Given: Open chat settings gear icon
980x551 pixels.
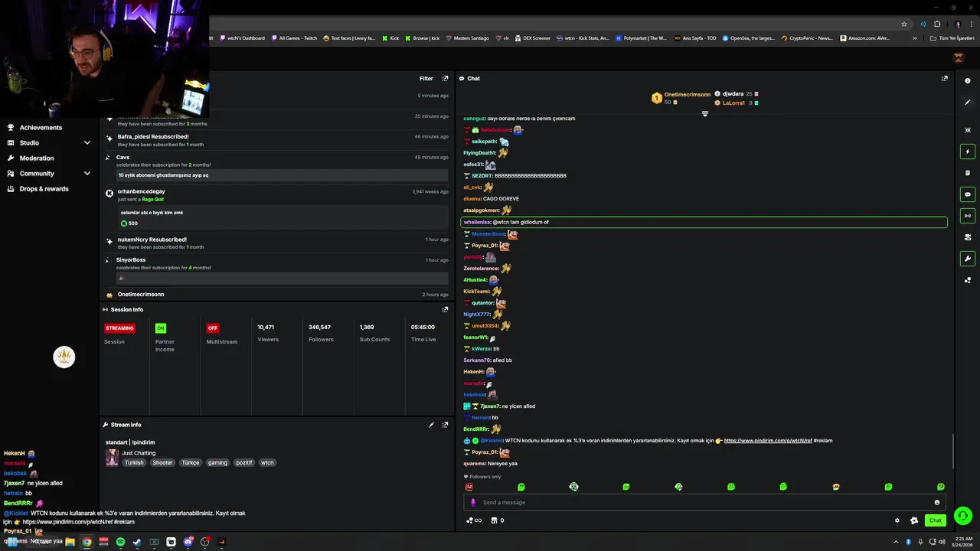Looking at the screenshot, I should pyautogui.click(x=897, y=520).
